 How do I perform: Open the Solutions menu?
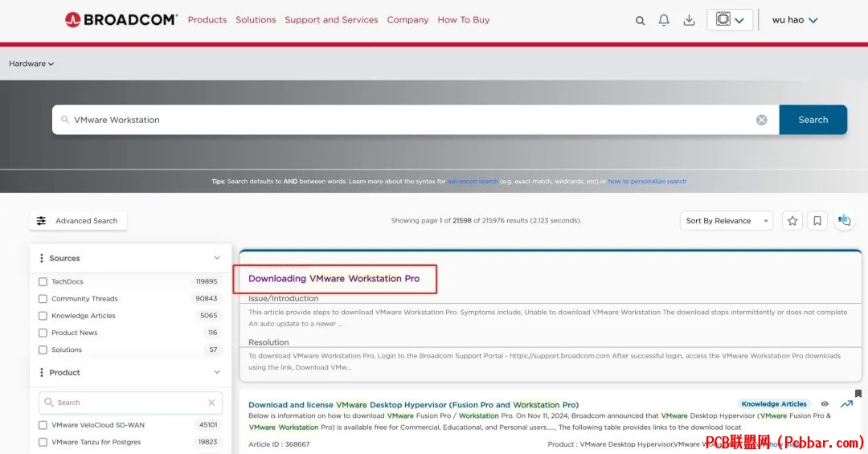tap(256, 20)
